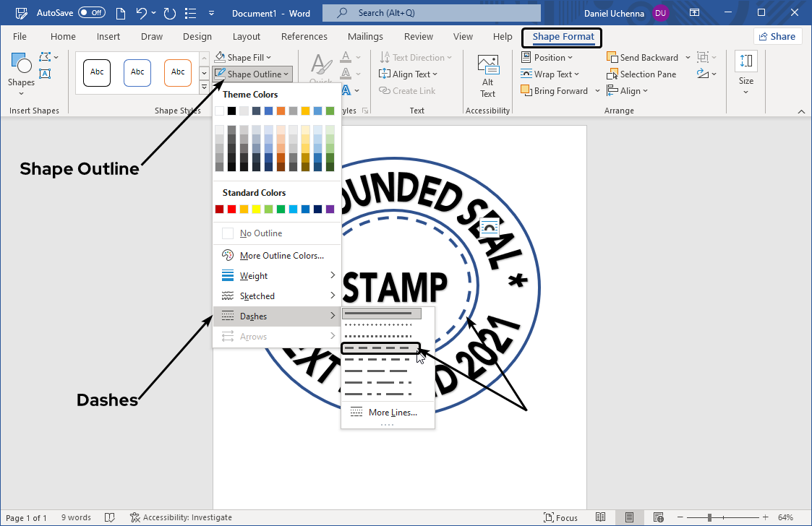Image resolution: width=812 pixels, height=526 pixels.
Task: Click the Focus mode icon
Action: point(560,517)
